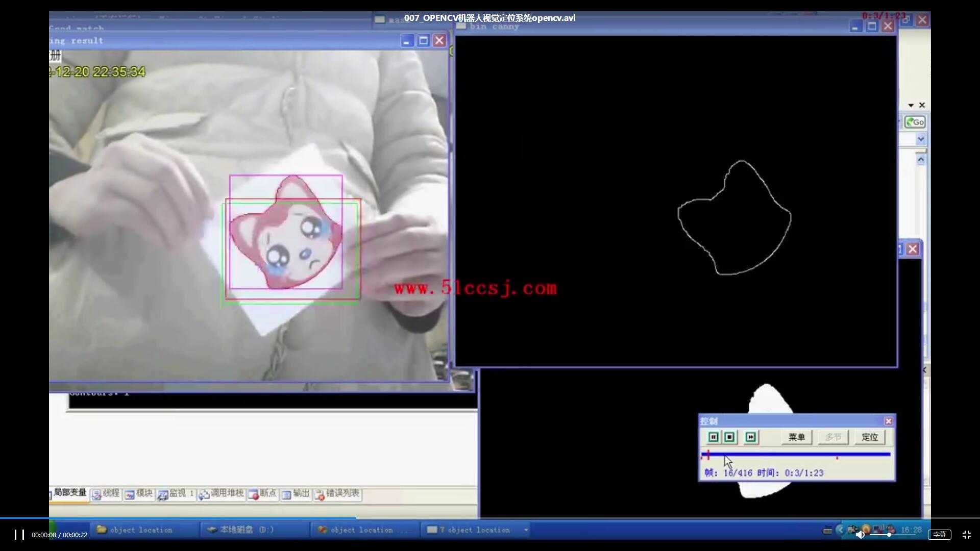This screenshot has width=980, height=551.
Task: Click the keyboard tray icon
Action: tap(827, 530)
